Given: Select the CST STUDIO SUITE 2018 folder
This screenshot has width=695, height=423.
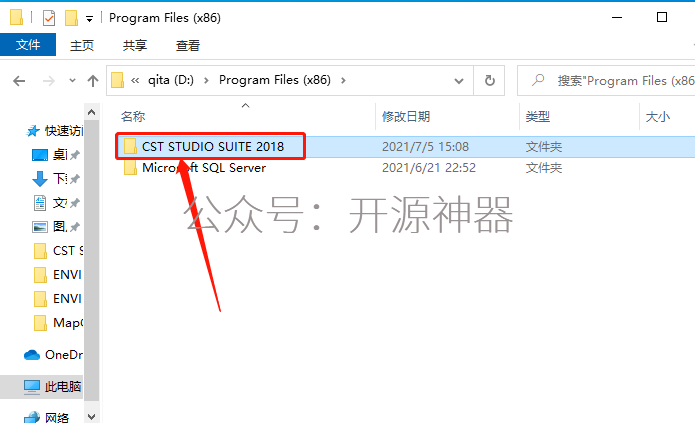Looking at the screenshot, I should [x=213, y=146].
